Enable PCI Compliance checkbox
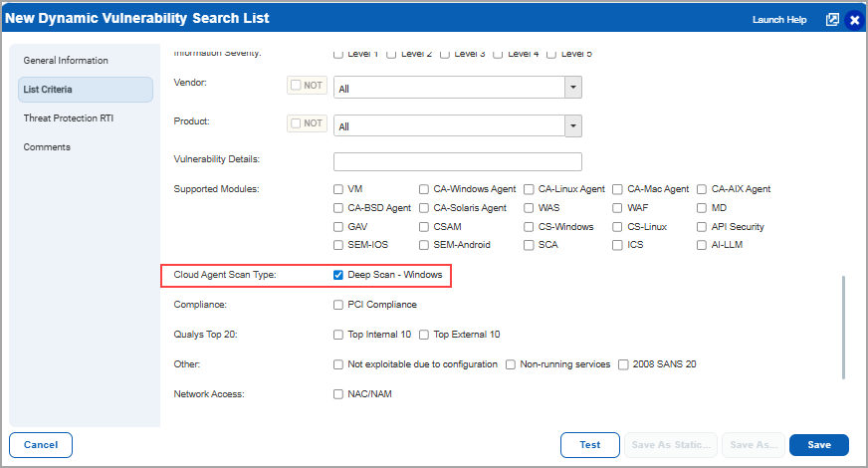Screen dimensions: 868x468 pyautogui.click(x=338, y=305)
